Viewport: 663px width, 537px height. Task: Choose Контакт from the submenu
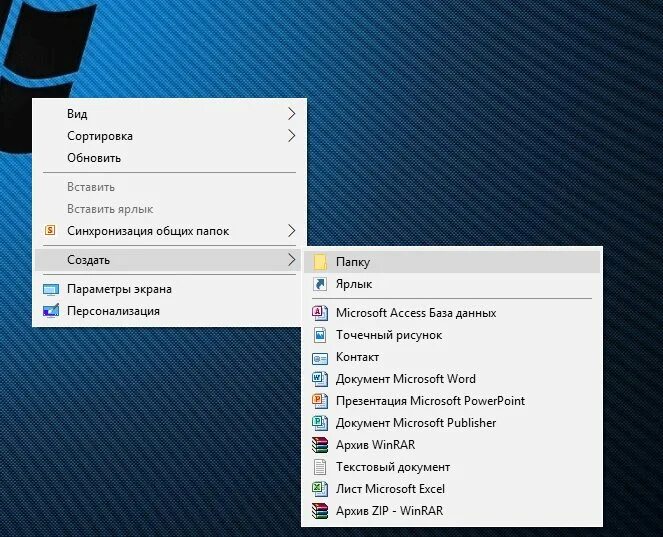(x=452, y=357)
